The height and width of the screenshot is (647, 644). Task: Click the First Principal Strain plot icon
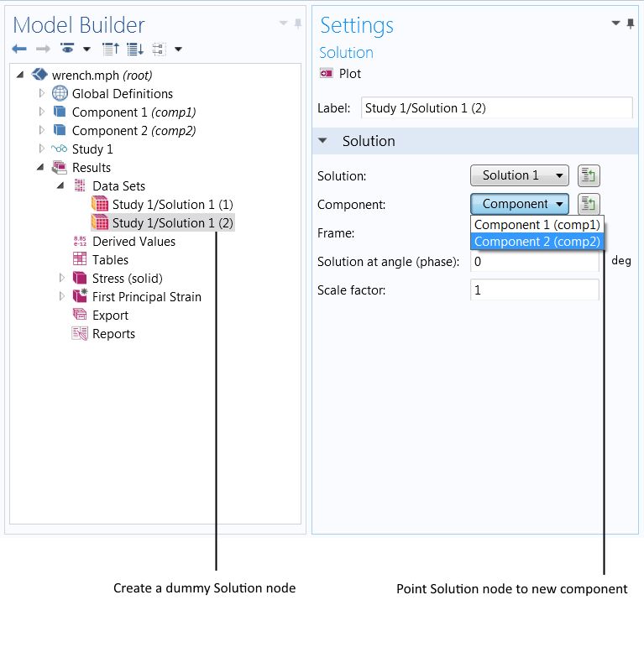tap(80, 296)
